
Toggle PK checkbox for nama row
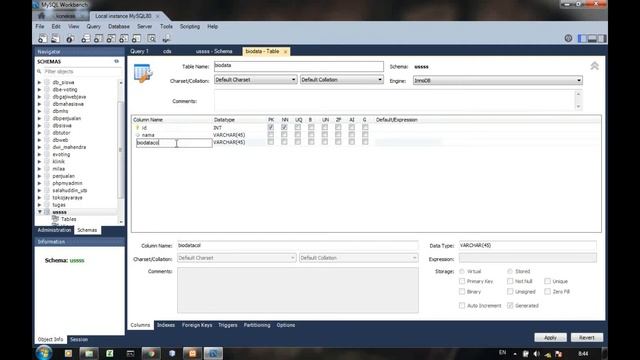(271, 135)
